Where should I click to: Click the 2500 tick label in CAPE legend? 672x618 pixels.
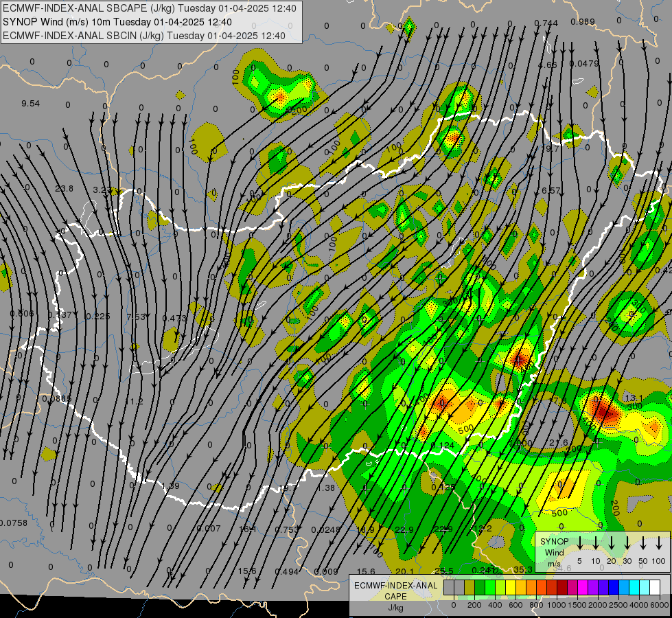[x=618, y=605]
